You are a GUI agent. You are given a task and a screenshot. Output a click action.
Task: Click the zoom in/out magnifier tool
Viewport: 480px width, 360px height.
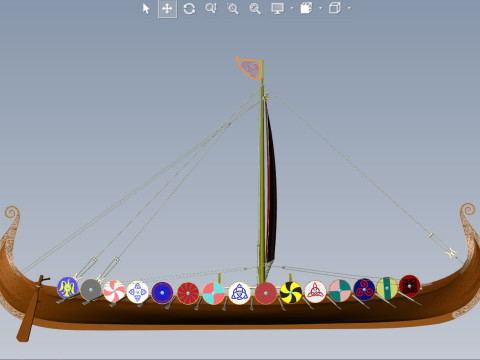click(211, 8)
